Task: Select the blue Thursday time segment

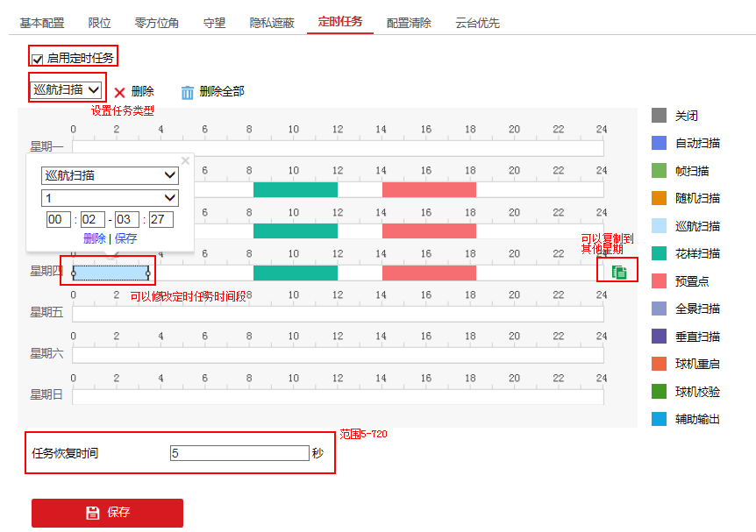Action: pos(111,273)
